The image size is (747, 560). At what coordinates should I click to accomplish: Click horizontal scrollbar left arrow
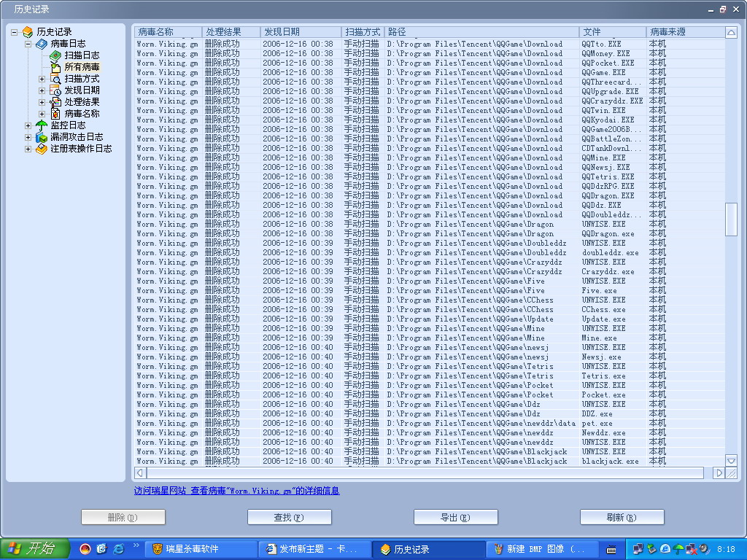coord(140,472)
